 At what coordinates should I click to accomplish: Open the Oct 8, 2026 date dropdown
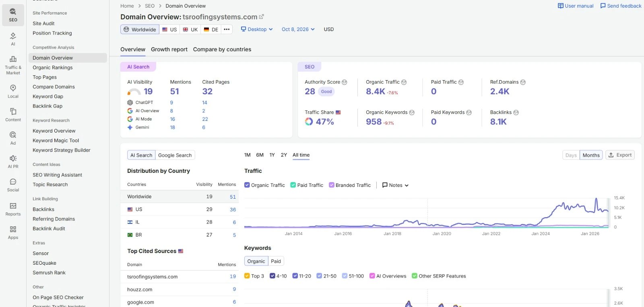[298, 29]
